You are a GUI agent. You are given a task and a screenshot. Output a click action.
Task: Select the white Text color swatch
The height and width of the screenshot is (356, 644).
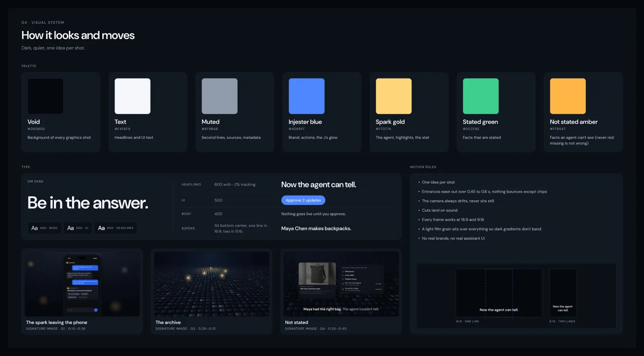tap(132, 96)
